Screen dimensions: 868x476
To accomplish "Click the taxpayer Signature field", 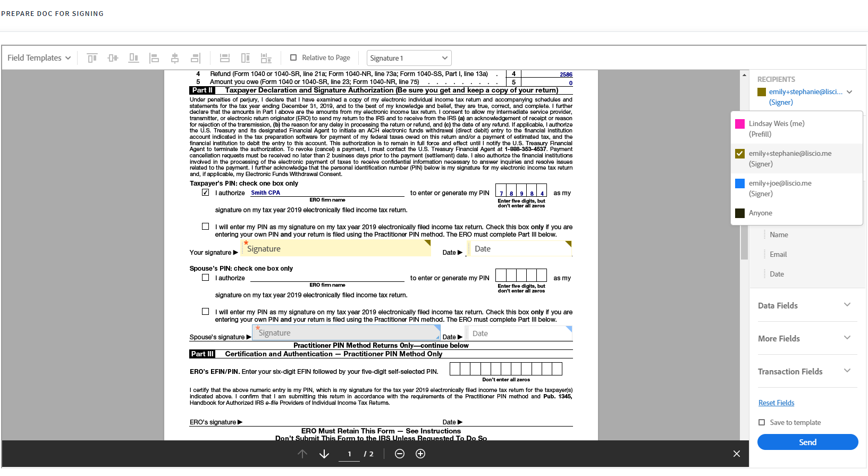I will 336,248.
